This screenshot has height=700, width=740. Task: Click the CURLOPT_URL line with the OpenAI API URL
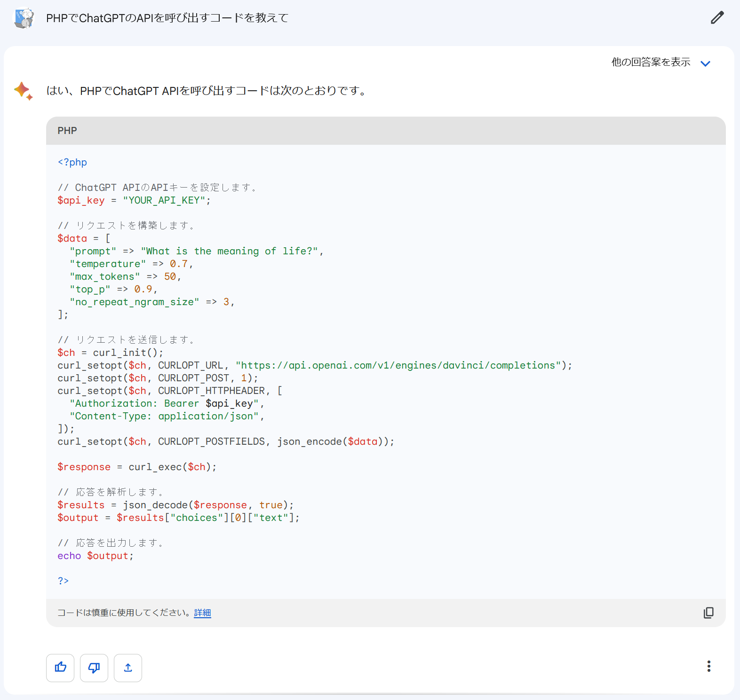click(315, 365)
